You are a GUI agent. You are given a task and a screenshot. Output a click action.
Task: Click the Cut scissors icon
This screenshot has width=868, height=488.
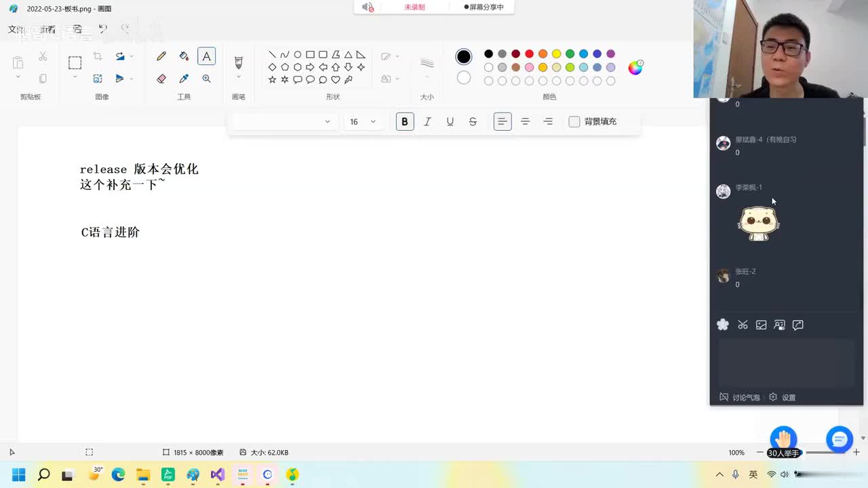(43, 56)
